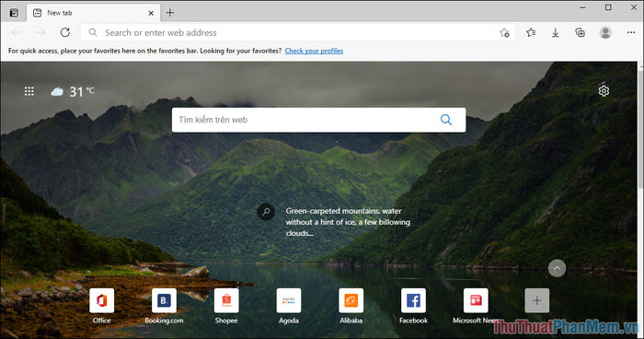
Task: Open the Green-carpeted mountains caption
Action: 348,222
